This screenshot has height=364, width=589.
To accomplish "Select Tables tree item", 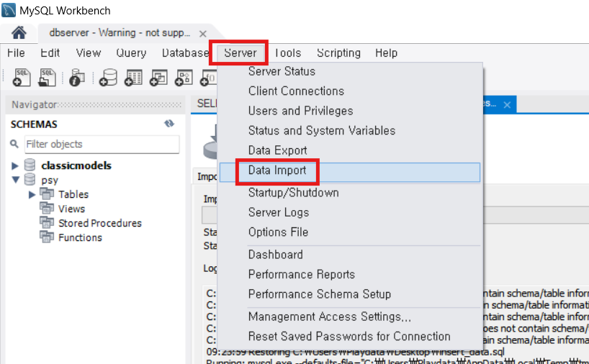I will pyautogui.click(x=73, y=194).
